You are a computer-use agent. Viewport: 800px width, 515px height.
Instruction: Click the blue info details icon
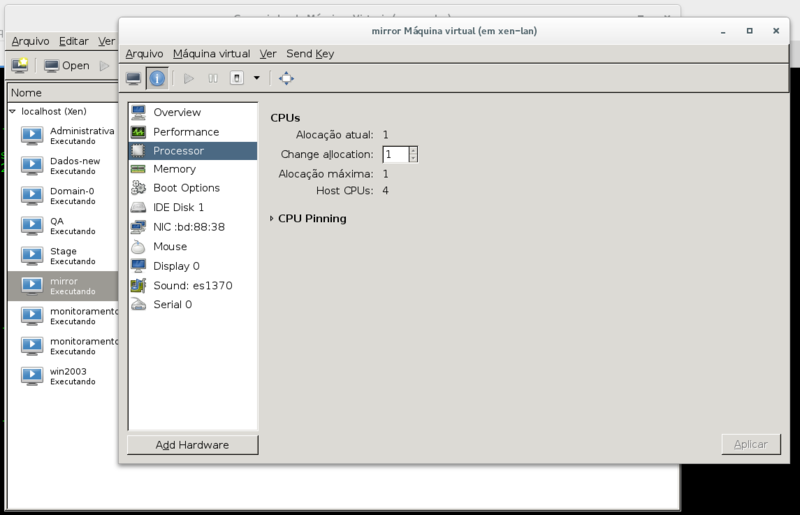coord(157,78)
